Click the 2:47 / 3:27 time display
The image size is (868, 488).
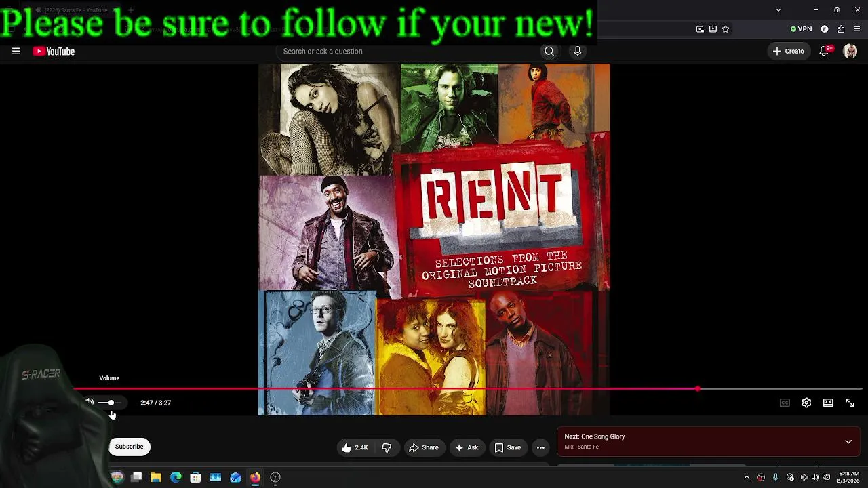coord(155,403)
